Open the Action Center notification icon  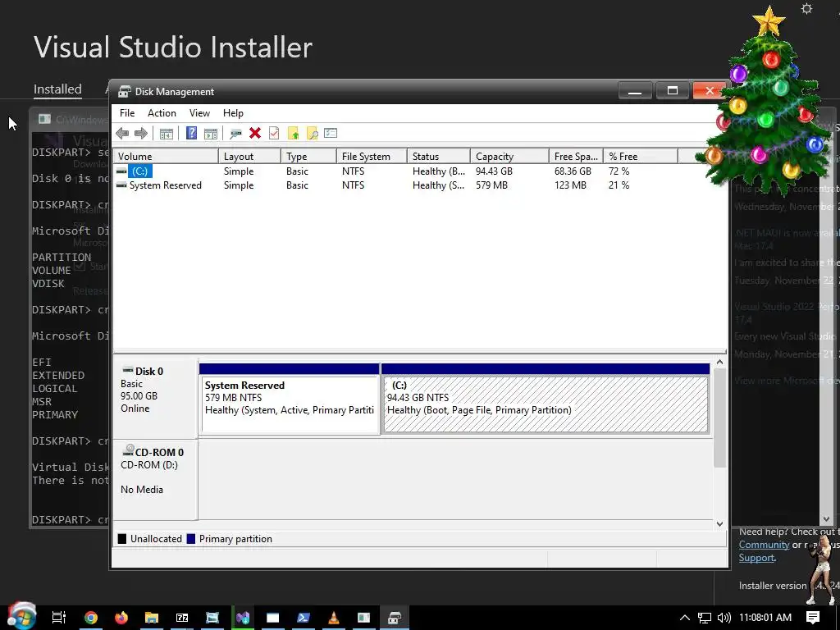813,618
